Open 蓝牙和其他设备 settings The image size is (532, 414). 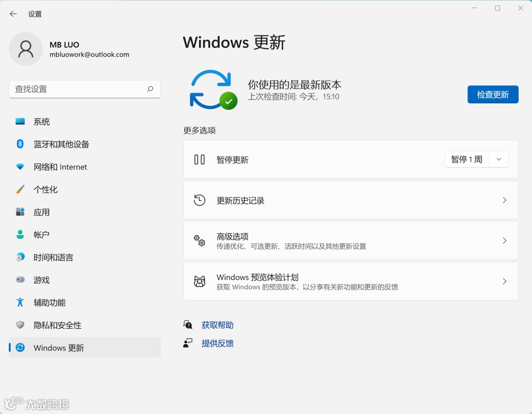pyautogui.click(x=85, y=144)
